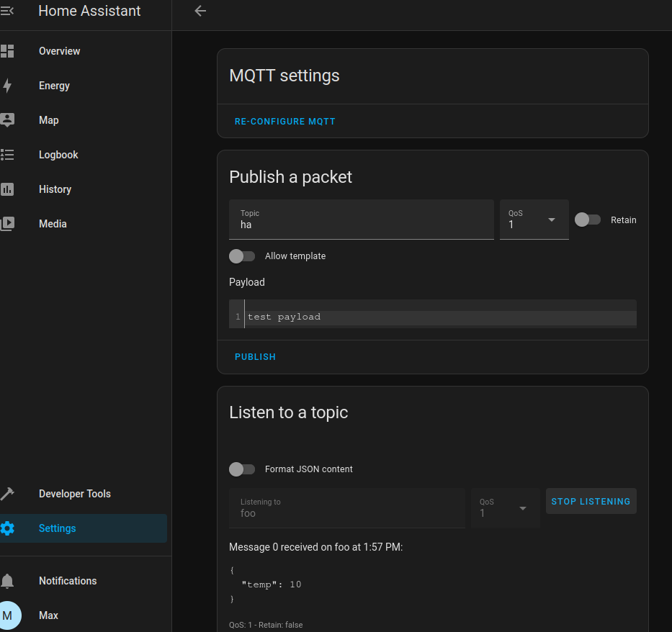Toggle the Retain switch
The width and height of the screenshot is (672, 632).
point(587,220)
